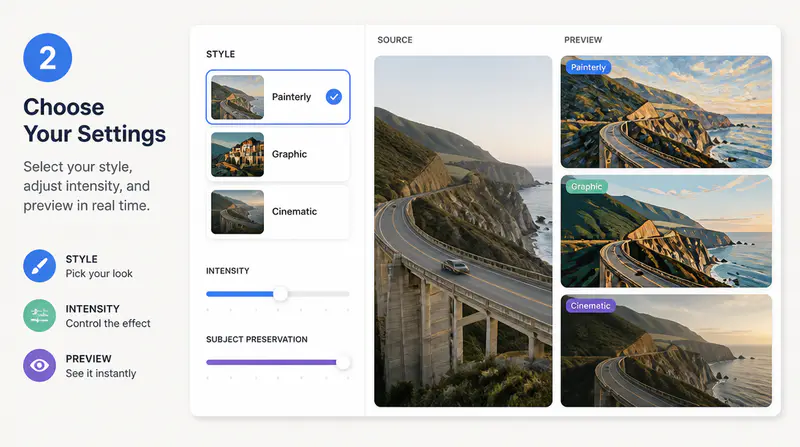Open the Graphic preview image
This screenshot has height=447, width=800.
pos(666,231)
